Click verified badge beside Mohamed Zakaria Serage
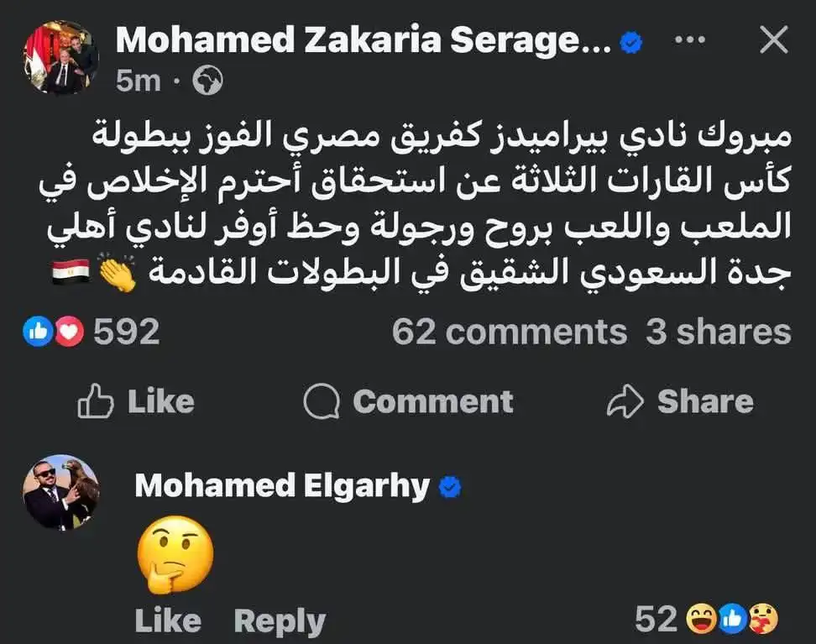 pyautogui.click(x=630, y=41)
